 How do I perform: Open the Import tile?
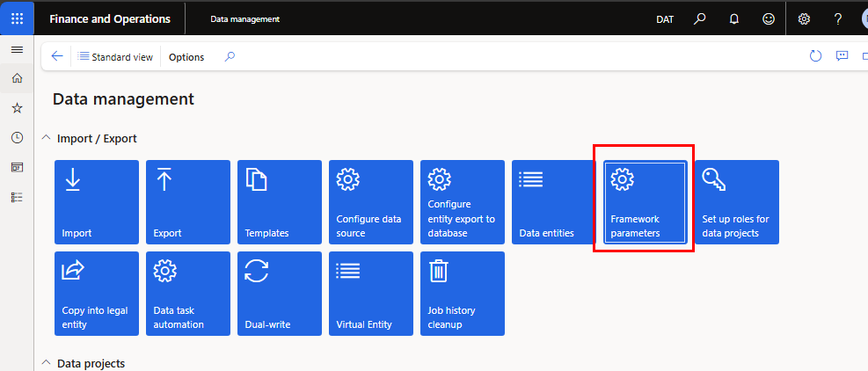pyautogui.click(x=97, y=202)
